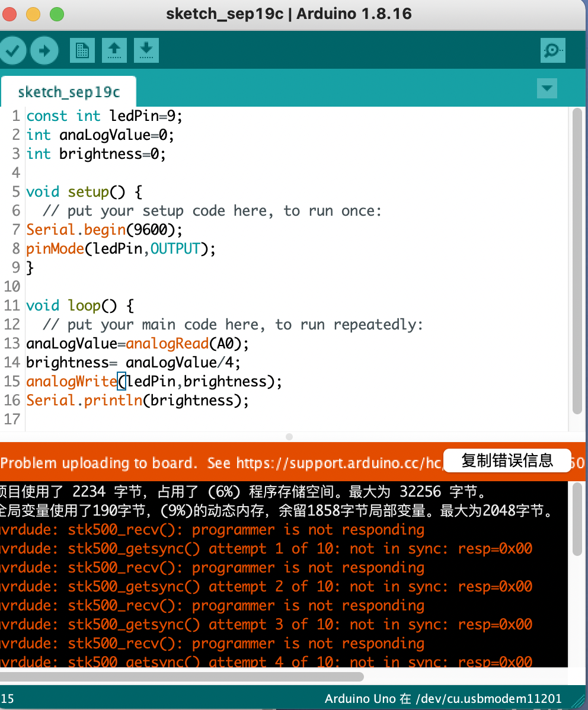
Task: Click console line 'attempt 1 of 10'
Action: [266, 549]
